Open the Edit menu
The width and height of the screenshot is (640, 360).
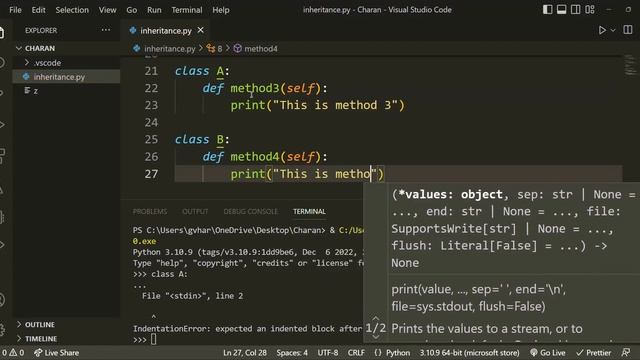pyautogui.click(x=38, y=10)
